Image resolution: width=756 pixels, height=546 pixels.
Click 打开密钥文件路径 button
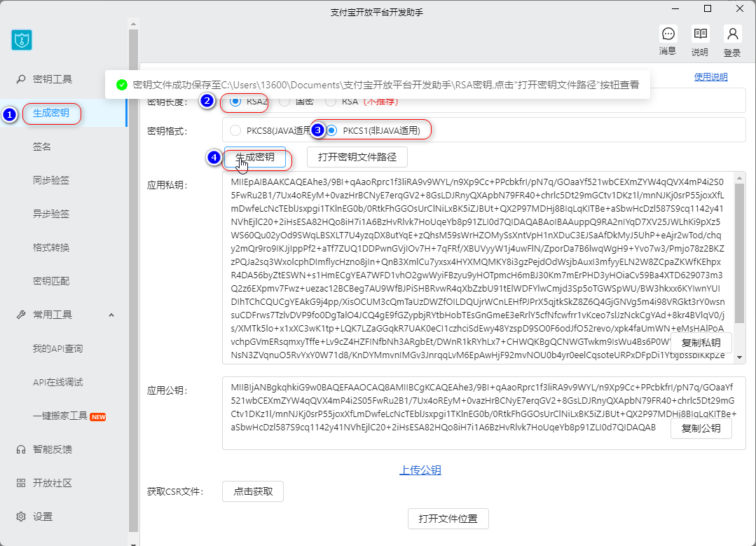[357, 157]
